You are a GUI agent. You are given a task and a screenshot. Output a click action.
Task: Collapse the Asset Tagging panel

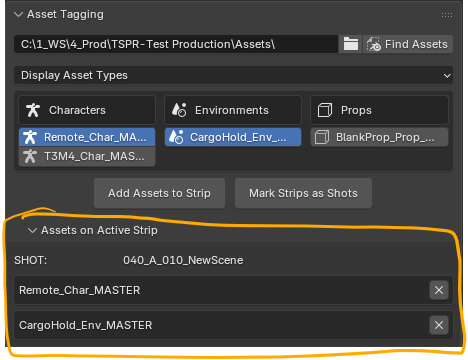point(18,15)
